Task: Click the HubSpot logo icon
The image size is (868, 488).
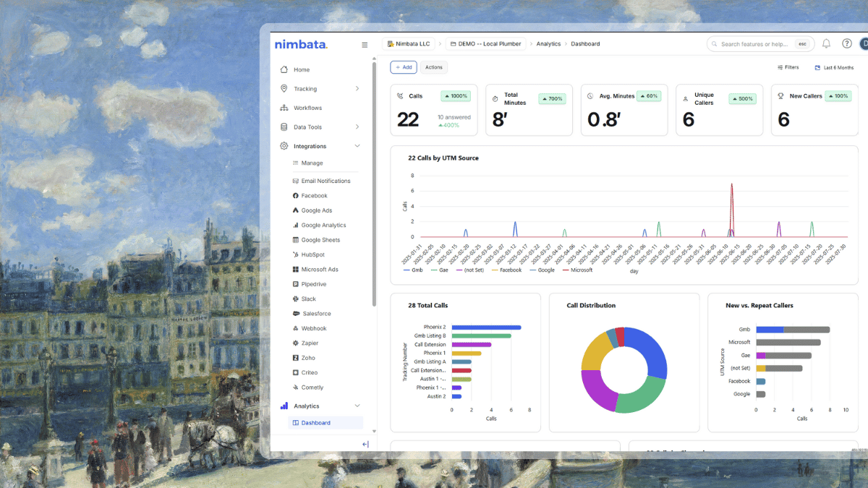Action: [x=295, y=254]
